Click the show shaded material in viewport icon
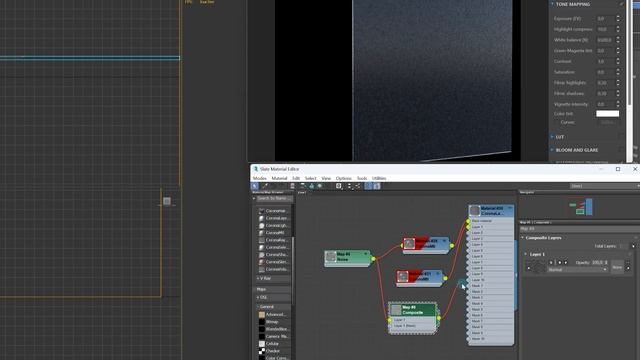640x360 pixels. pos(320,186)
